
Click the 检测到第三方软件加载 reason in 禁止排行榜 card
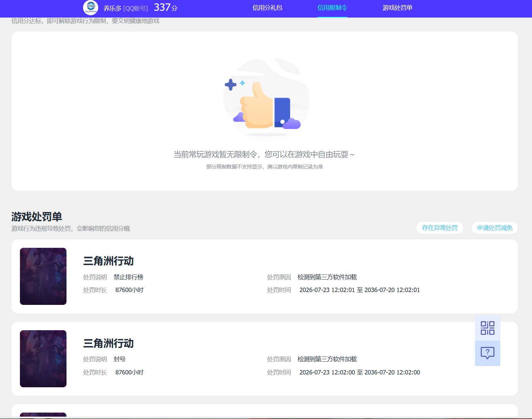point(327,277)
